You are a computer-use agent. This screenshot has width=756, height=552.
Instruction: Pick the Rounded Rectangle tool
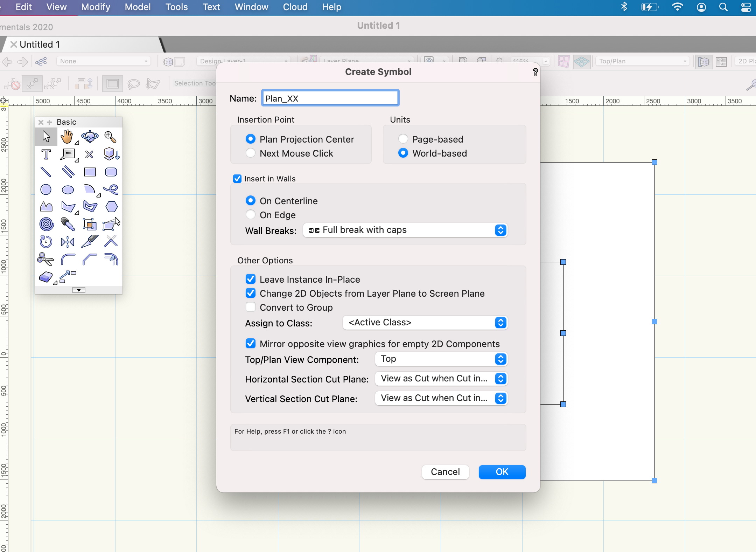click(x=111, y=172)
